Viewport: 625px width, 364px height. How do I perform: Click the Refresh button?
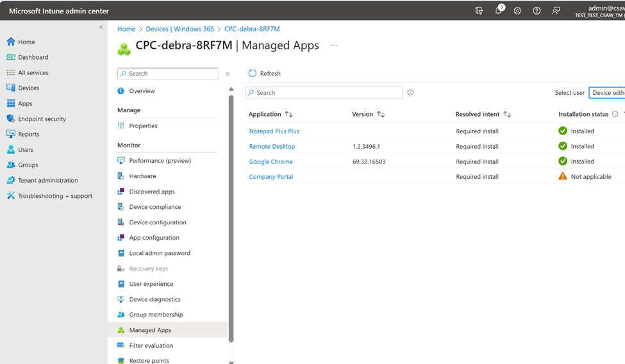pos(265,73)
